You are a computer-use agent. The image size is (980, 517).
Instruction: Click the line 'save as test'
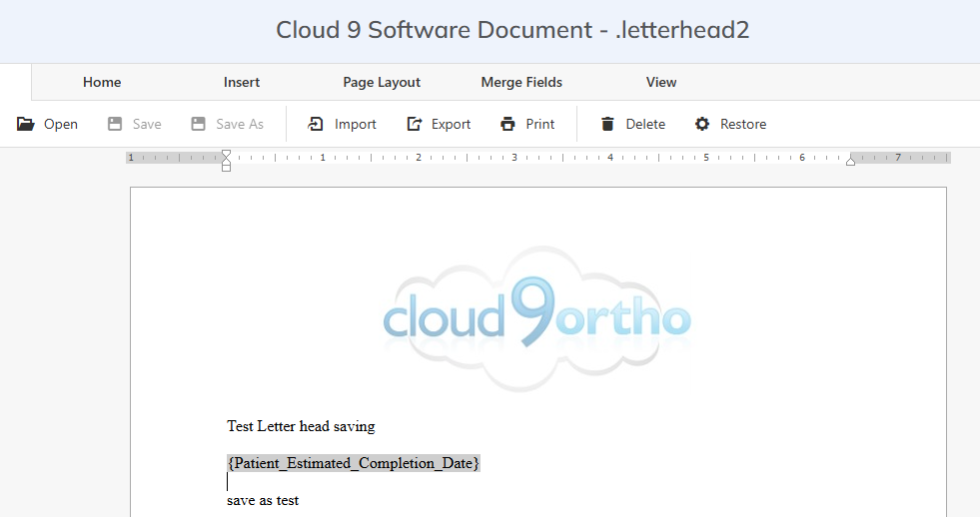point(263,500)
